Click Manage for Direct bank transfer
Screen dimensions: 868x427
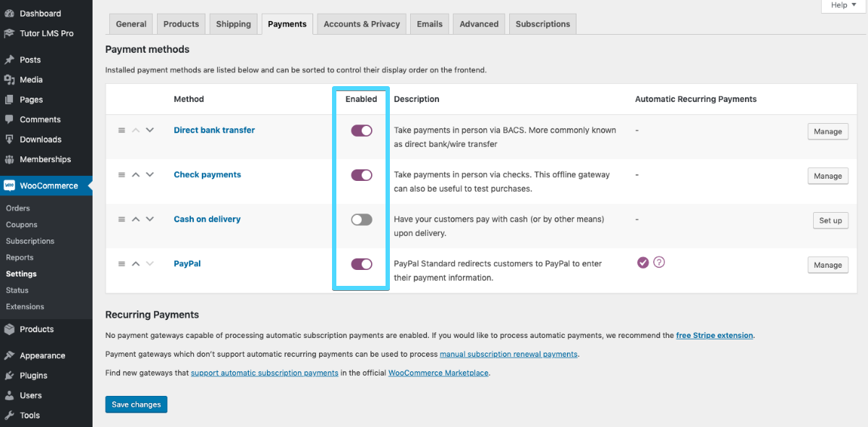pos(827,131)
